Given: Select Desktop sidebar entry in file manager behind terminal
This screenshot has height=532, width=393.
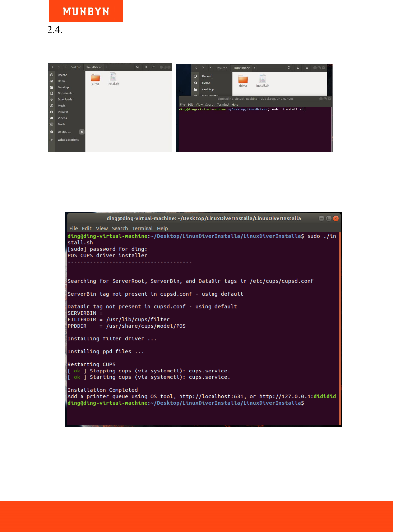Looking at the screenshot, I should click(208, 89).
